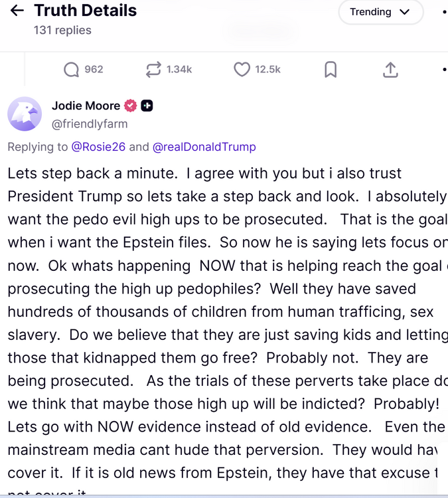This screenshot has width=448, height=498.
Task: Click the 131 replies label
Action: [x=62, y=30]
